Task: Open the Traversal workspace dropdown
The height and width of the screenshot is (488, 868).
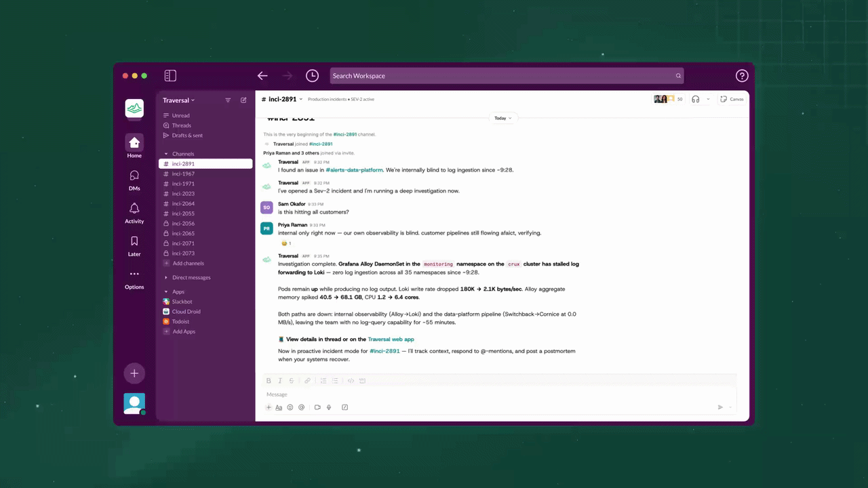Action: click(x=178, y=100)
